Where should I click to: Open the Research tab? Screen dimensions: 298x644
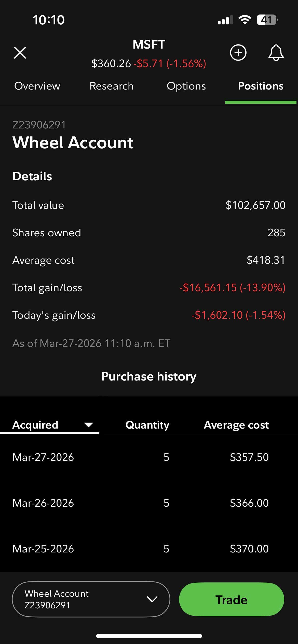[x=112, y=86]
